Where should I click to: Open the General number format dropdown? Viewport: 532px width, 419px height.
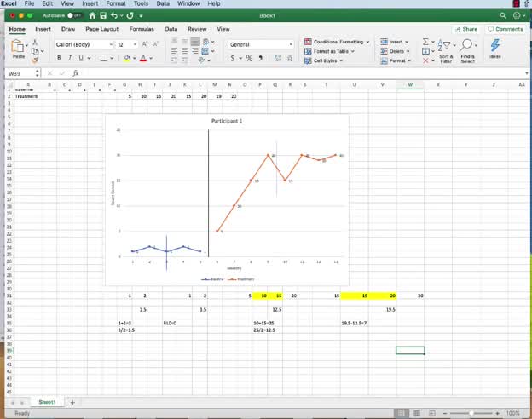tap(291, 45)
